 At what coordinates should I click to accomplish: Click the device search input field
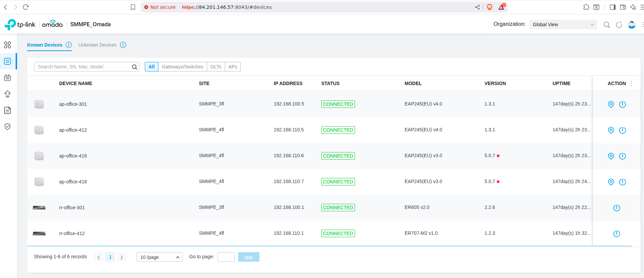(83, 67)
